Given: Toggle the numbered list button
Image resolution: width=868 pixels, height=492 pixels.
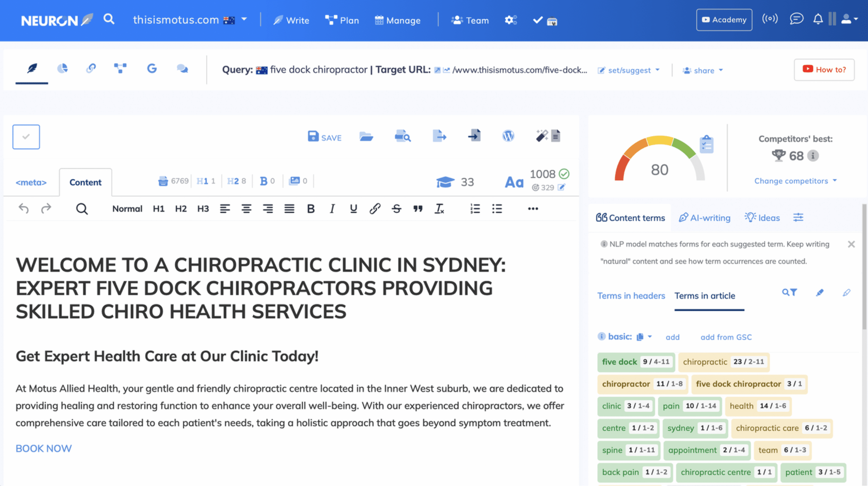Looking at the screenshot, I should [x=475, y=209].
